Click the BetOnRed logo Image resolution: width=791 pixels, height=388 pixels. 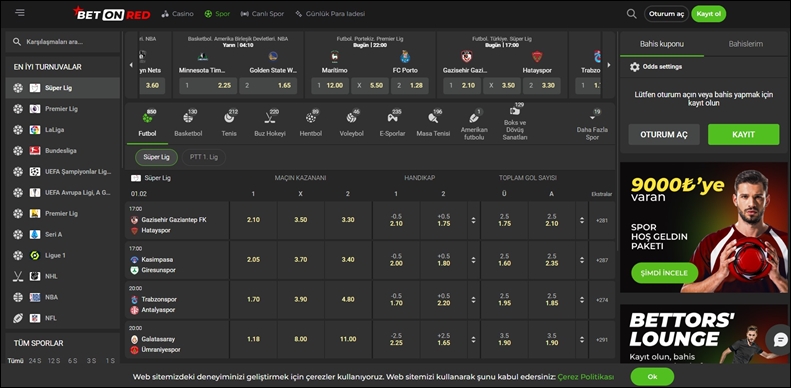tap(111, 14)
